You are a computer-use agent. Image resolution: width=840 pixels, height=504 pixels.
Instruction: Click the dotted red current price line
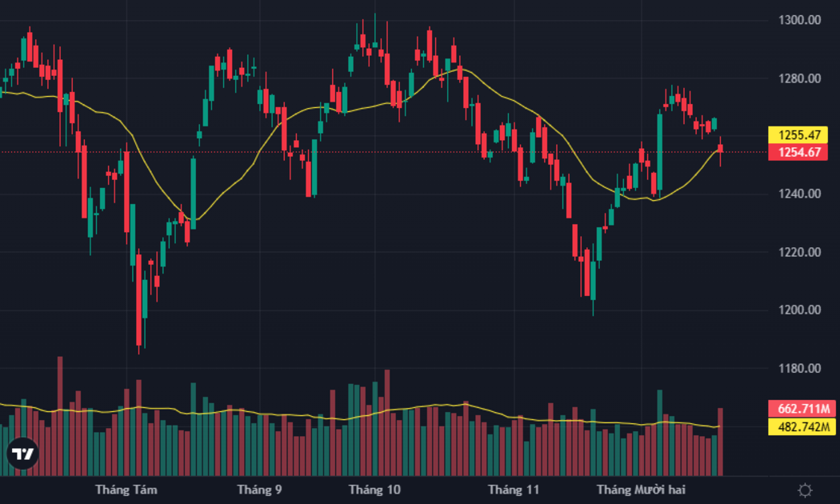click(x=383, y=152)
